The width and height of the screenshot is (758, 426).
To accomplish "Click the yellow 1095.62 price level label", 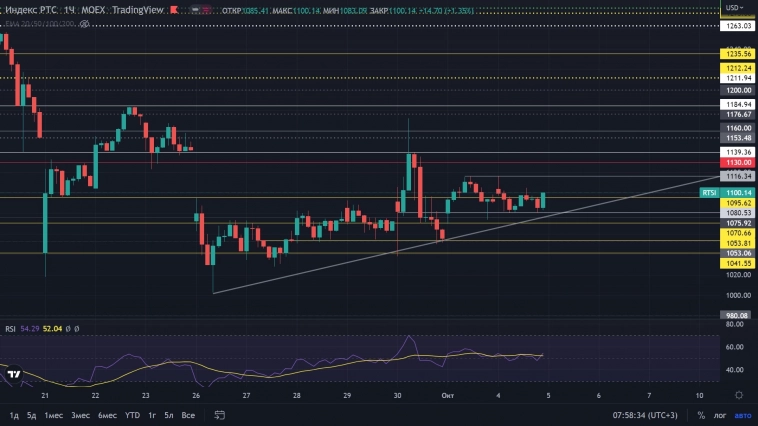I will 739,203.
